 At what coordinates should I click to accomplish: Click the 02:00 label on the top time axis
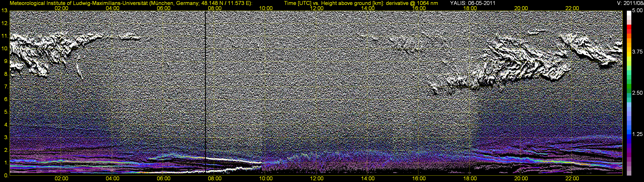pos(61,8)
